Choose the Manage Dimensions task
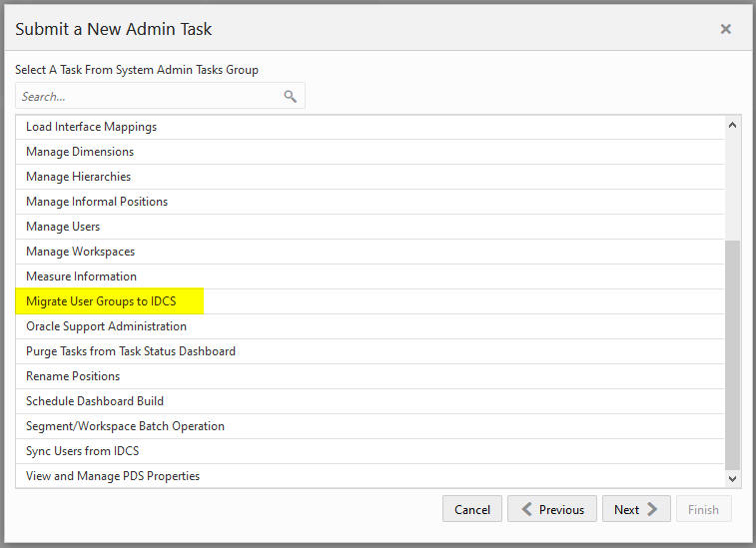 coord(370,152)
